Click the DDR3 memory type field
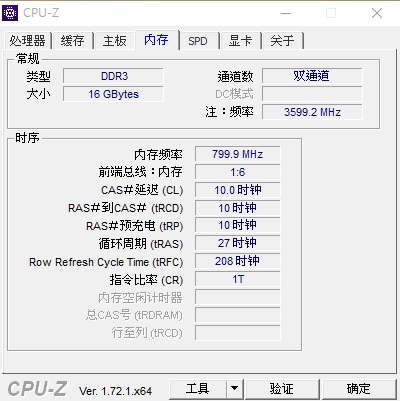 [113, 76]
